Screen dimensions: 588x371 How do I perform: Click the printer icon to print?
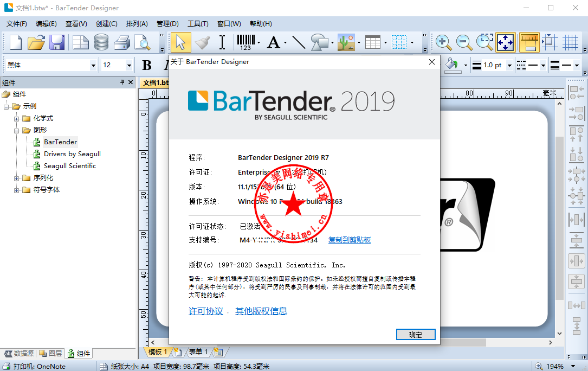(x=122, y=42)
